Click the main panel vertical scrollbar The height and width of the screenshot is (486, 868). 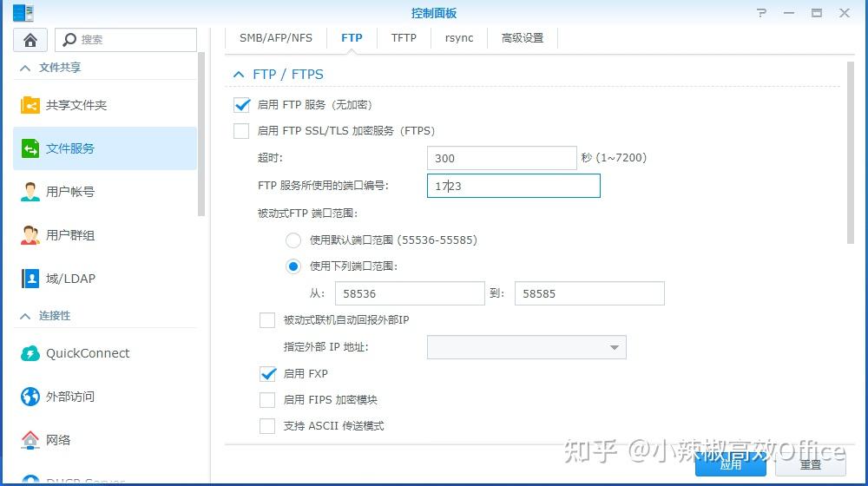[851, 153]
